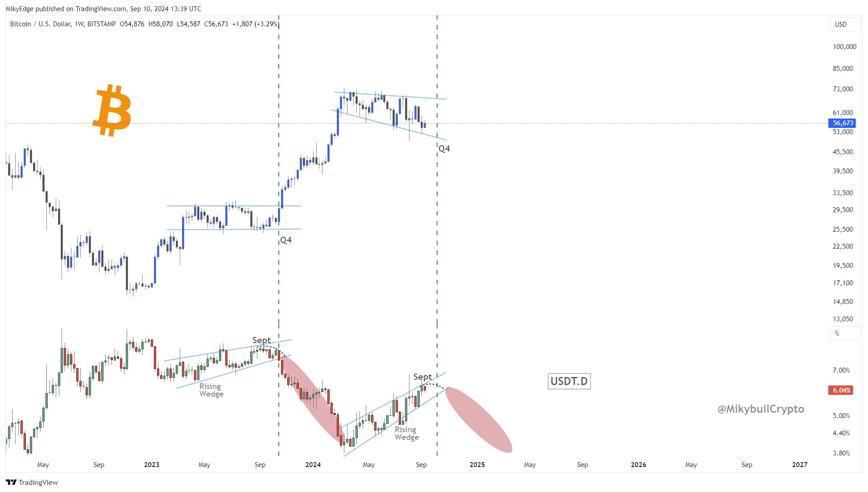Select the left Rising Wedge text label
This screenshot has height=492, width=868.
[x=211, y=390]
